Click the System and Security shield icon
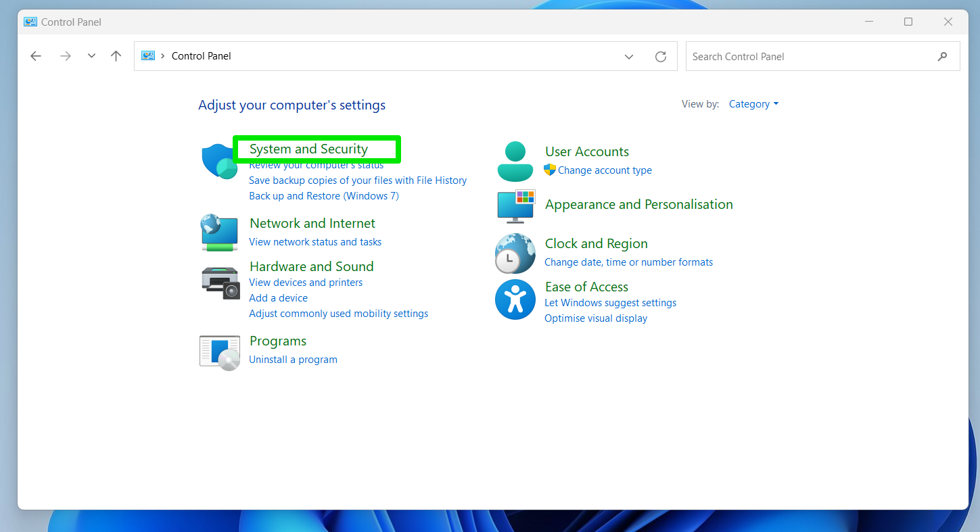 coord(219,162)
